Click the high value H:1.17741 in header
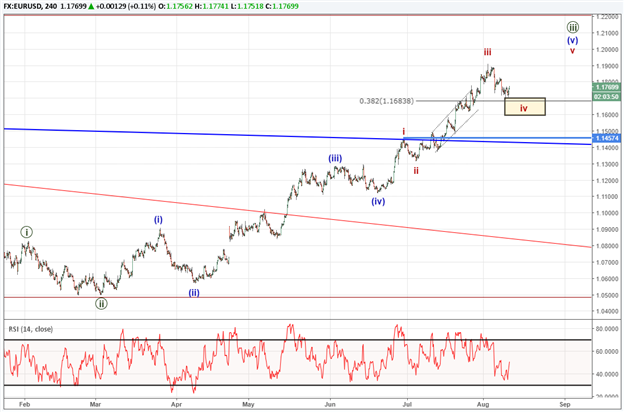Viewport: 624px width, 412px height. tap(211, 6)
